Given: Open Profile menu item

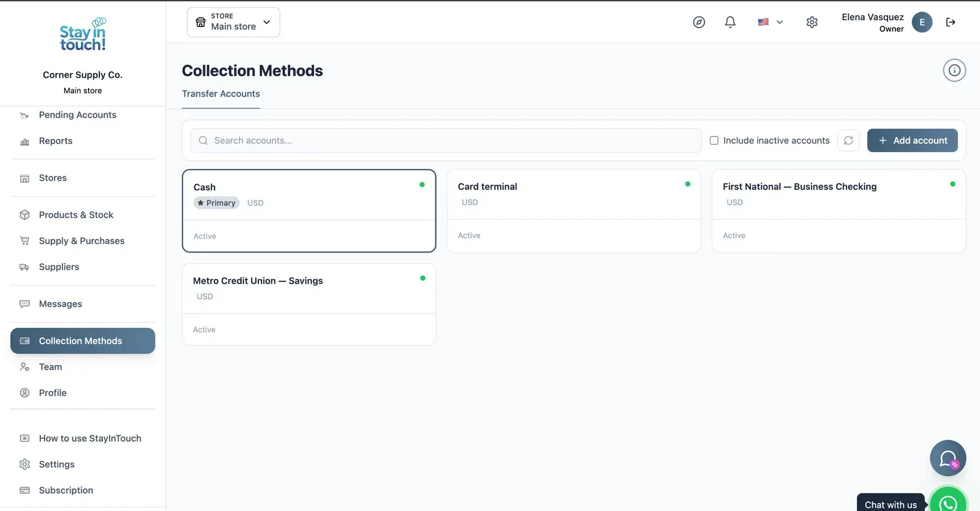Looking at the screenshot, I should (83, 393).
